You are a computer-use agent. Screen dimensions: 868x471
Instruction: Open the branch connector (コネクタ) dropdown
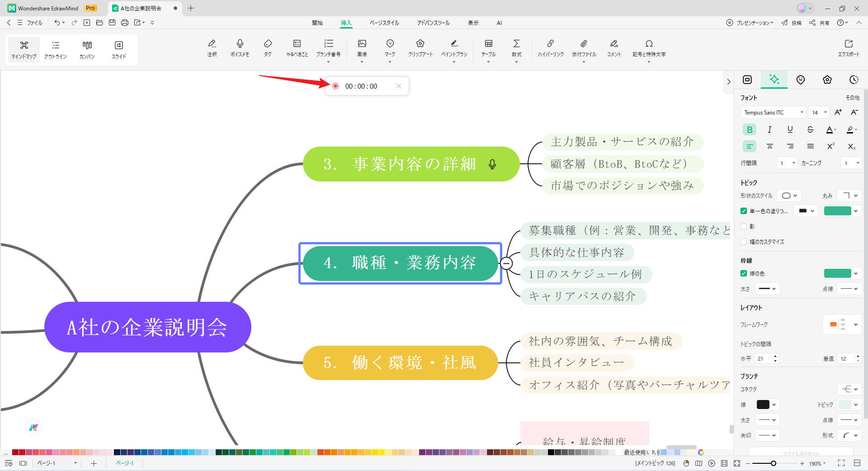pyautogui.click(x=849, y=389)
